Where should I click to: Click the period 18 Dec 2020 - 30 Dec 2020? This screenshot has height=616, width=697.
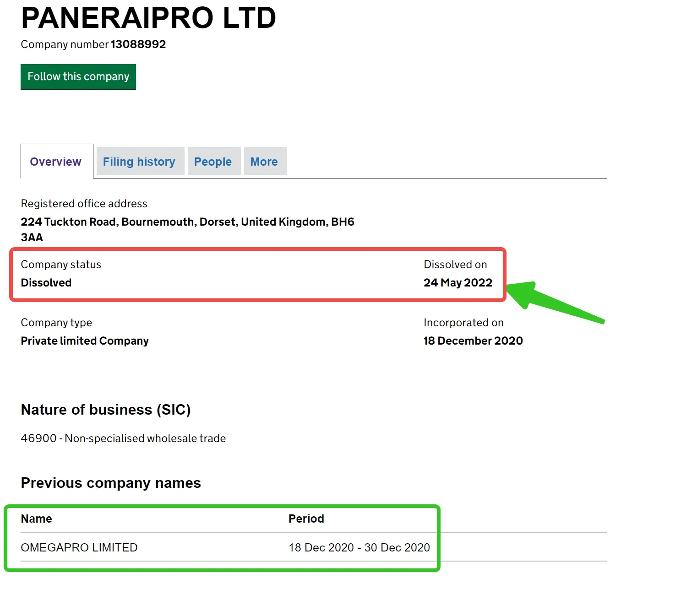[359, 547]
